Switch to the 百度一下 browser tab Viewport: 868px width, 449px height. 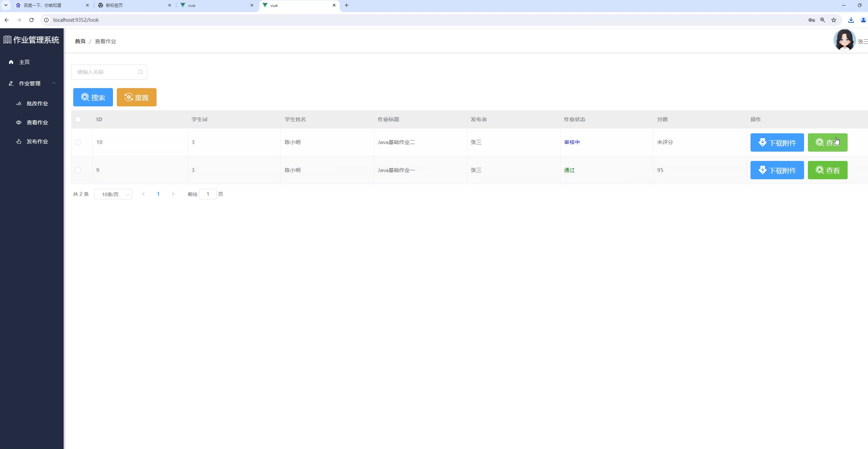48,6
